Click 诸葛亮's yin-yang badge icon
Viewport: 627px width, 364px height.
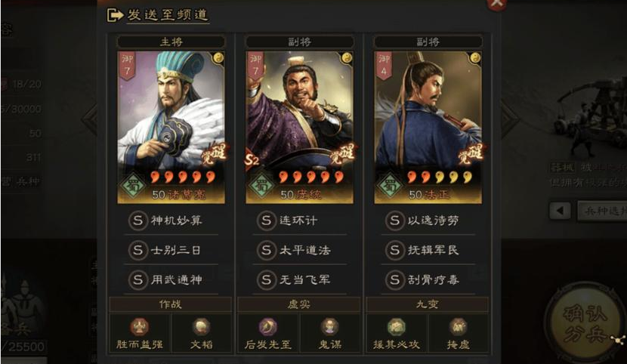click(x=218, y=58)
